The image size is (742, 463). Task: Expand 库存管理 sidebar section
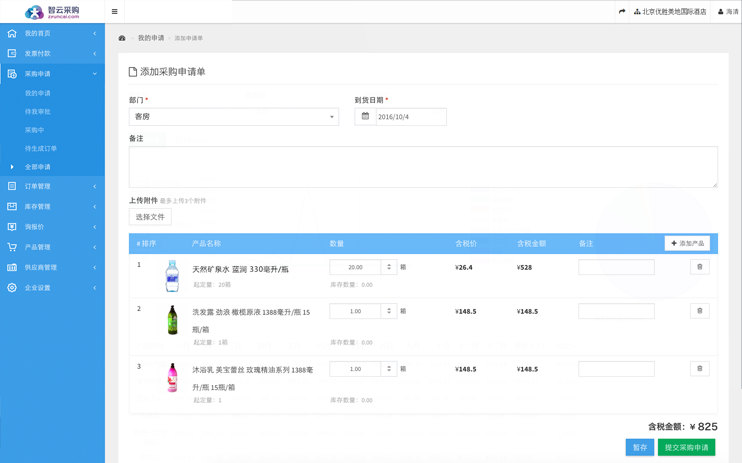pyautogui.click(x=52, y=207)
